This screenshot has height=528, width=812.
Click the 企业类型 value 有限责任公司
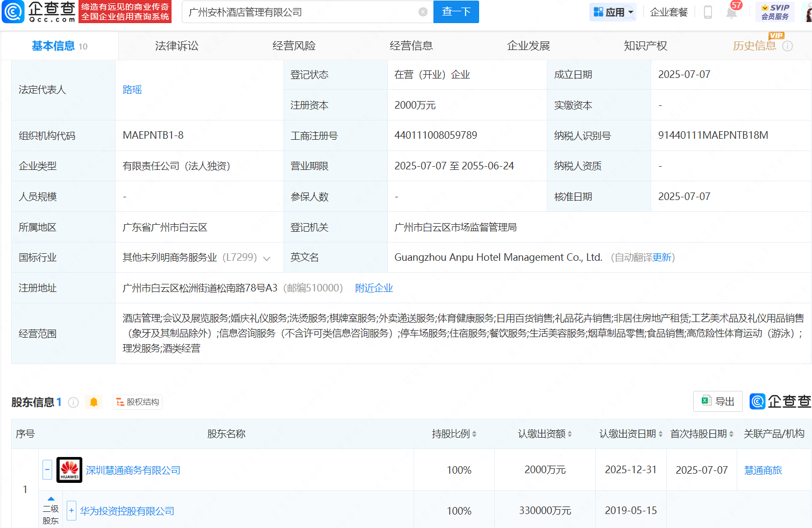click(x=176, y=166)
